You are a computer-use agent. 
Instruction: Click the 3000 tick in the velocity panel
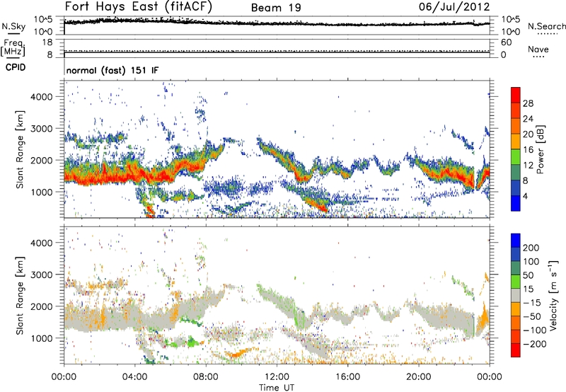click(x=41, y=275)
